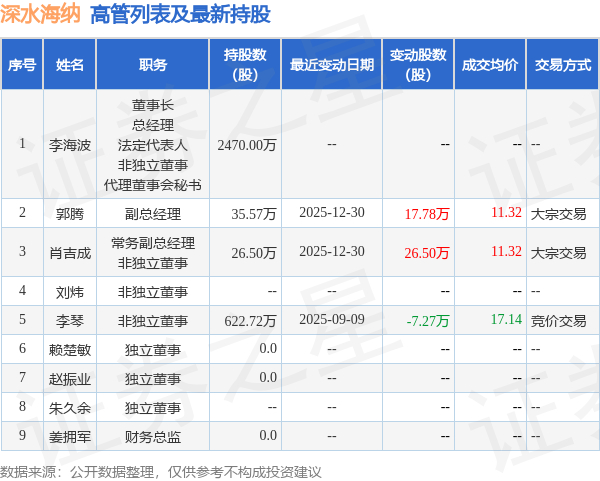
Task: Click 赵振业's 0.0 holding value
Action: pyautogui.click(x=268, y=377)
